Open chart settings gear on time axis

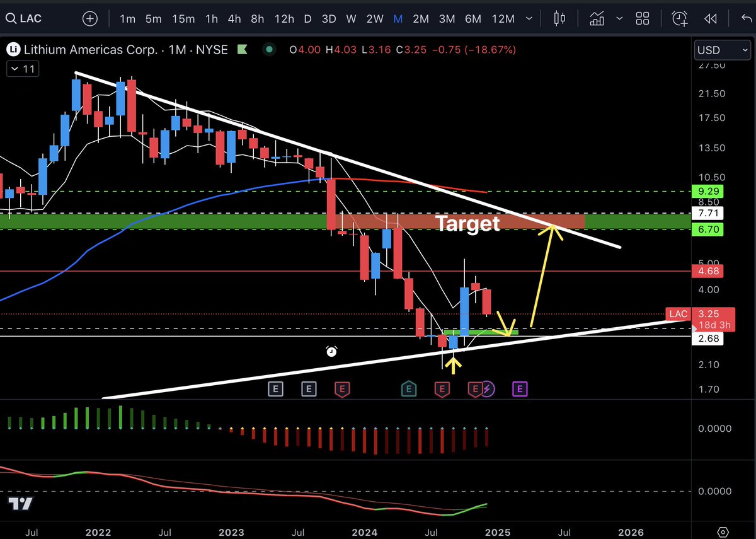723,531
